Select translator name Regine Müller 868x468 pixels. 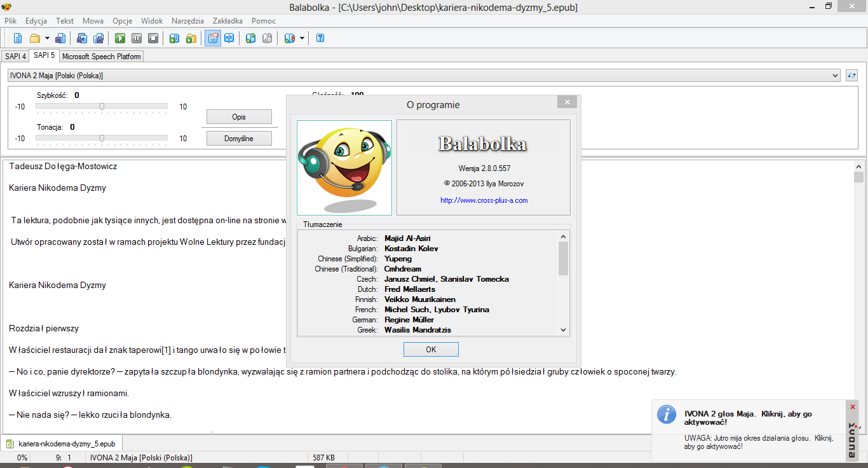[409, 320]
